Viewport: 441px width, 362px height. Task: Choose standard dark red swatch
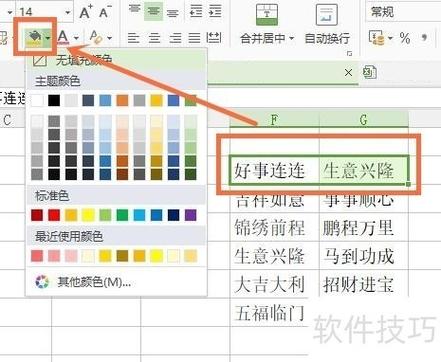(37, 215)
